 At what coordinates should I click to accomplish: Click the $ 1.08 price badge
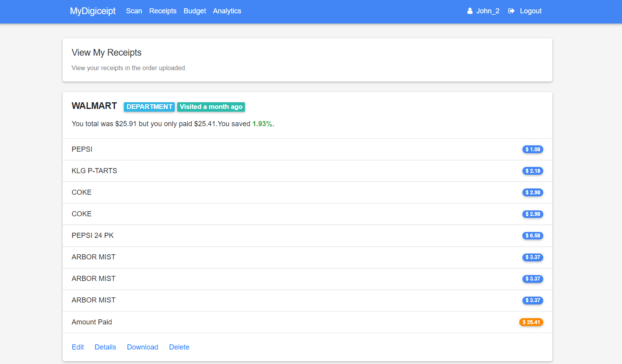click(x=533, y=149)
